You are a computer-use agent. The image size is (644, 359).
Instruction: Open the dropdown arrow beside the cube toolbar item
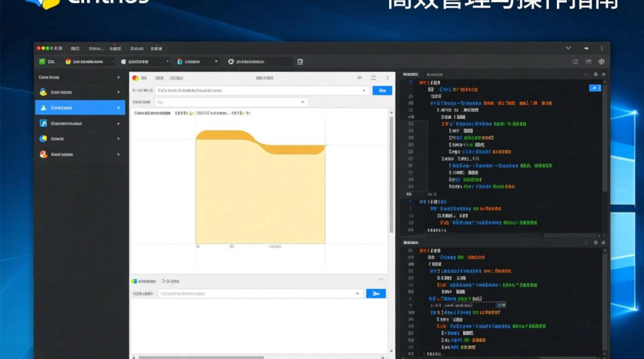216,61
